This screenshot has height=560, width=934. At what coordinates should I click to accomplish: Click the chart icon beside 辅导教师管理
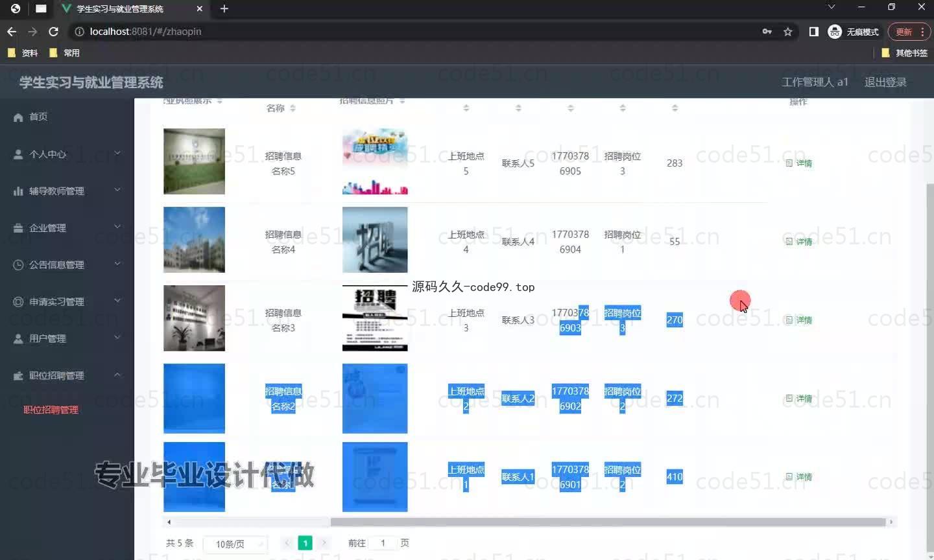tap(18, 191)
